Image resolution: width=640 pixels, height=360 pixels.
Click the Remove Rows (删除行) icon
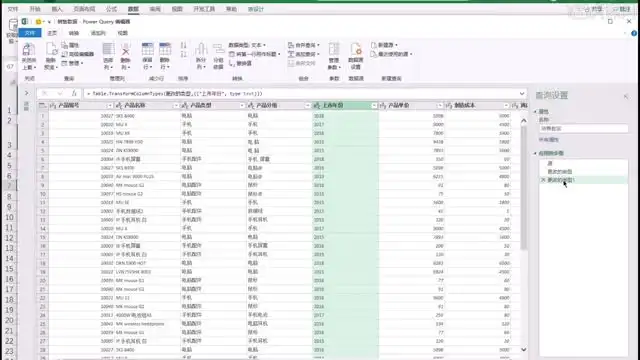[x=165, y=50]
